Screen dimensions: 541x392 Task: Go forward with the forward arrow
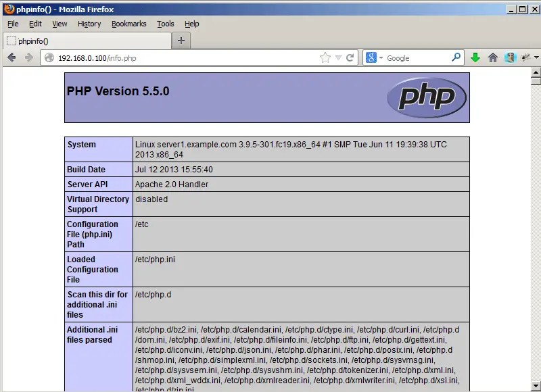pyautogui.click(x=29, y=57)
